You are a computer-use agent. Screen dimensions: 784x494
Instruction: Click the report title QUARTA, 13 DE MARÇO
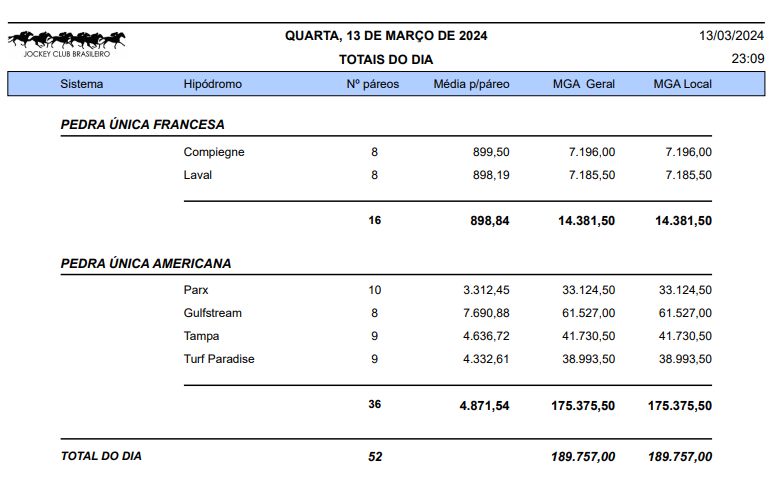coord(386,36)
